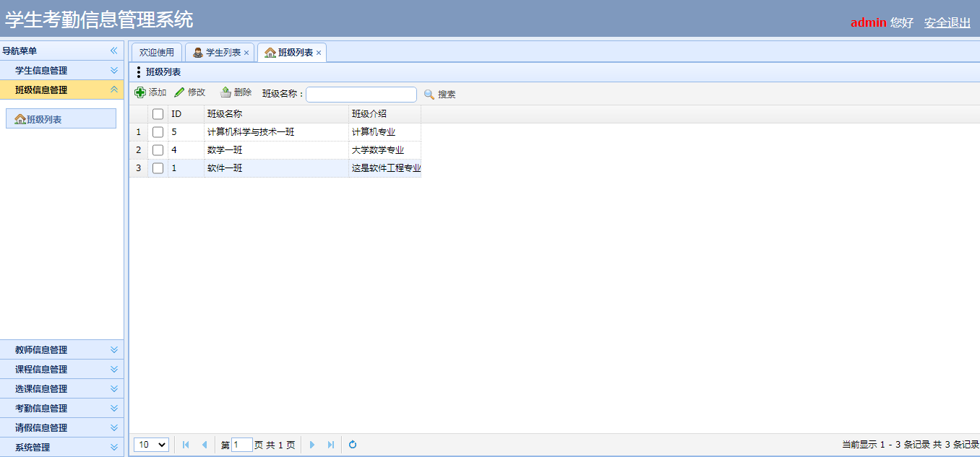Click the pencil edit icon
Image resolution: width=980 pixels, height=457 pixels.
click(179, 93)
